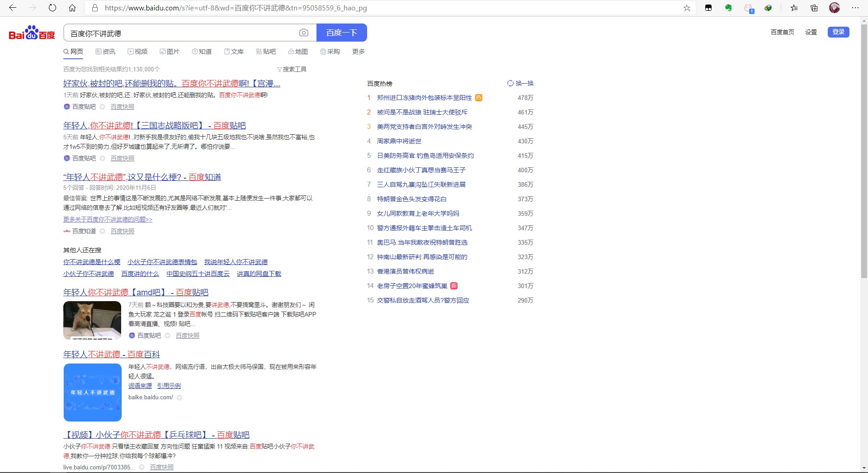Switch to the 贴吧 tab

point(266,52)
